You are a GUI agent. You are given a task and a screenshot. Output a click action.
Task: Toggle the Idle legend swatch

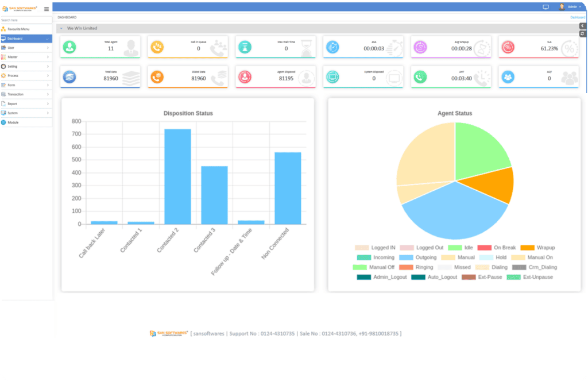click(455, 248)
